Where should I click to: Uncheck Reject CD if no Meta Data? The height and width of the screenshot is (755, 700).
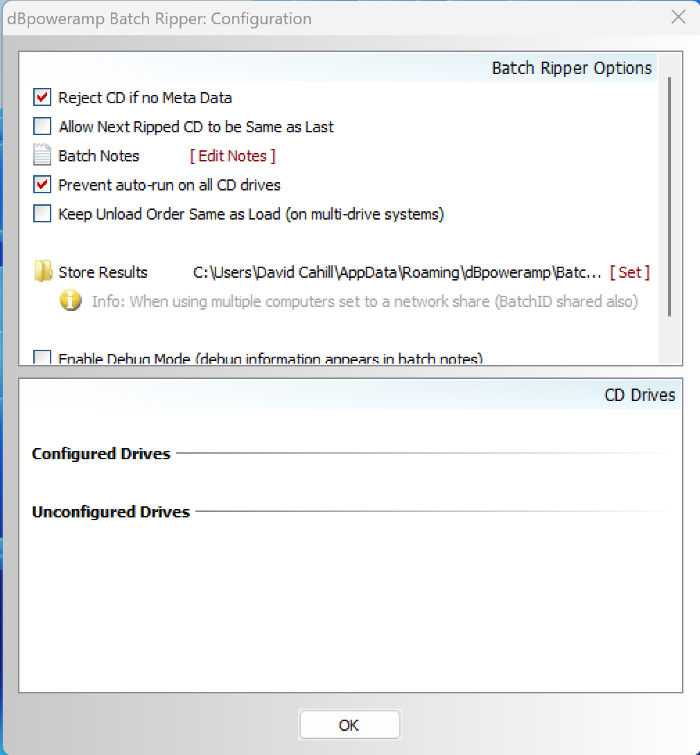42,98
